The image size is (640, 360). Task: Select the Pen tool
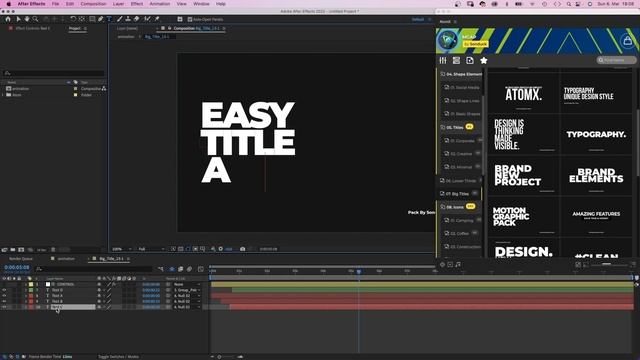point(100,19)
